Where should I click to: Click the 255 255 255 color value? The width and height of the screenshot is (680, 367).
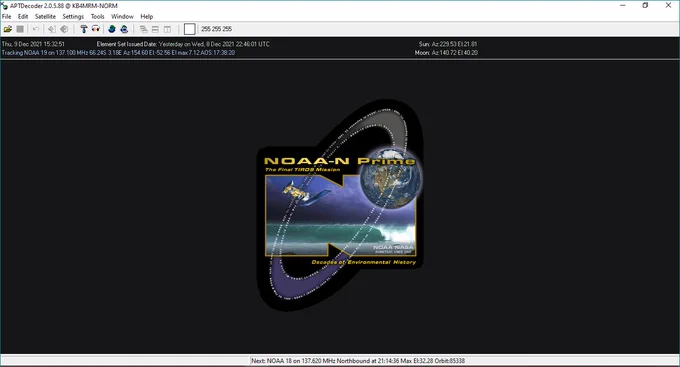point(216,29)
